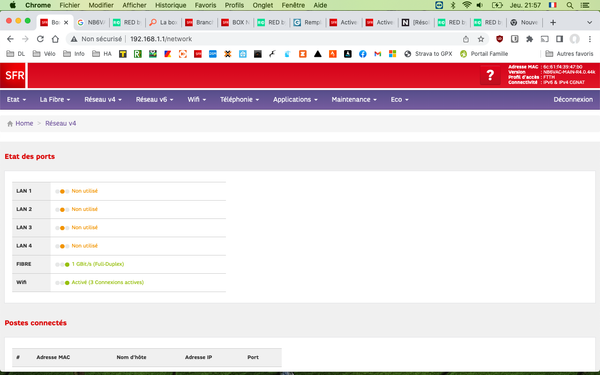Click the Bluetooth icon in the menu bar
The width and height of the screenshot is (600, 375).
453,5
